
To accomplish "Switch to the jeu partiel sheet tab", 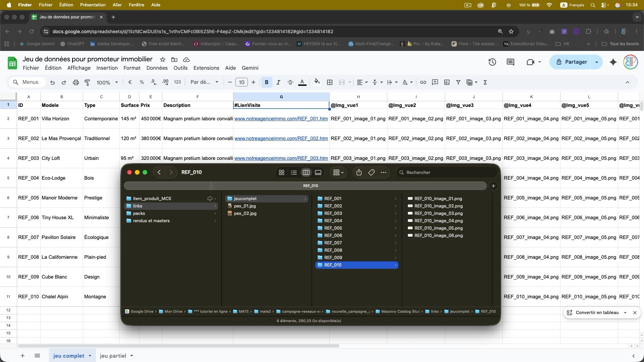I will [x=113, y=356].
